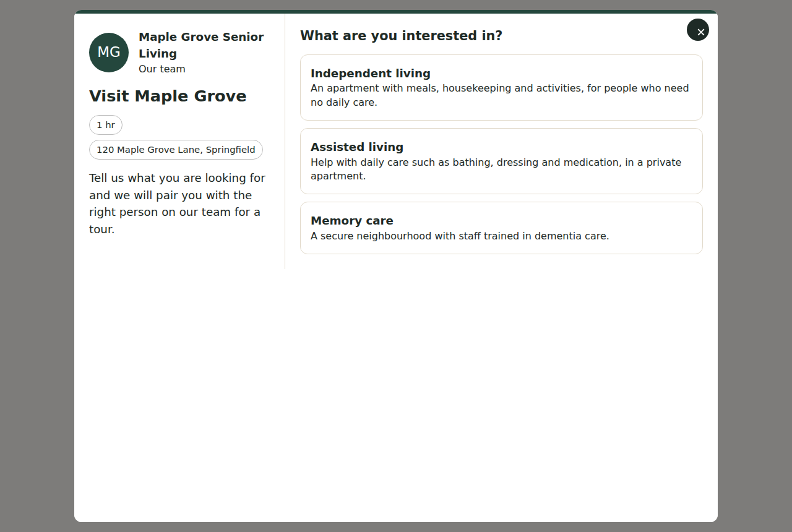Click the What are you interested in heading
The height and width of the screenshot is (532, 792).
coord(401,36)
